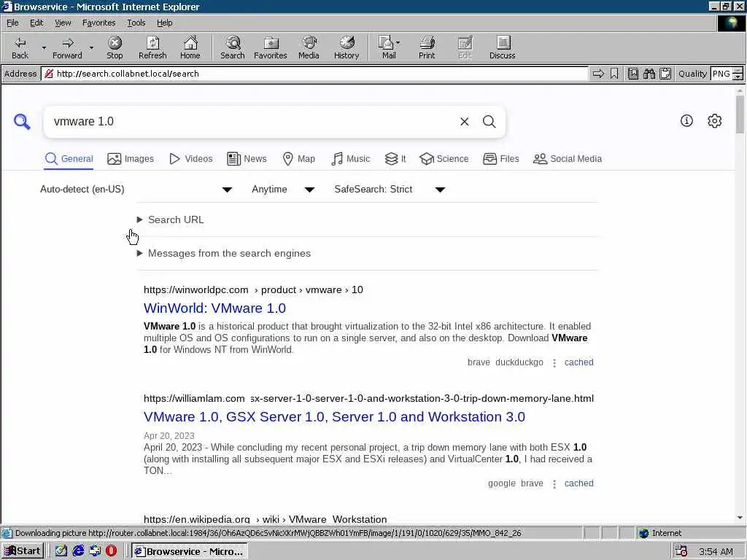The image size is (747, 560).
Task: Click the SearXNG magnifier logo
Action: tap(22, 122)
